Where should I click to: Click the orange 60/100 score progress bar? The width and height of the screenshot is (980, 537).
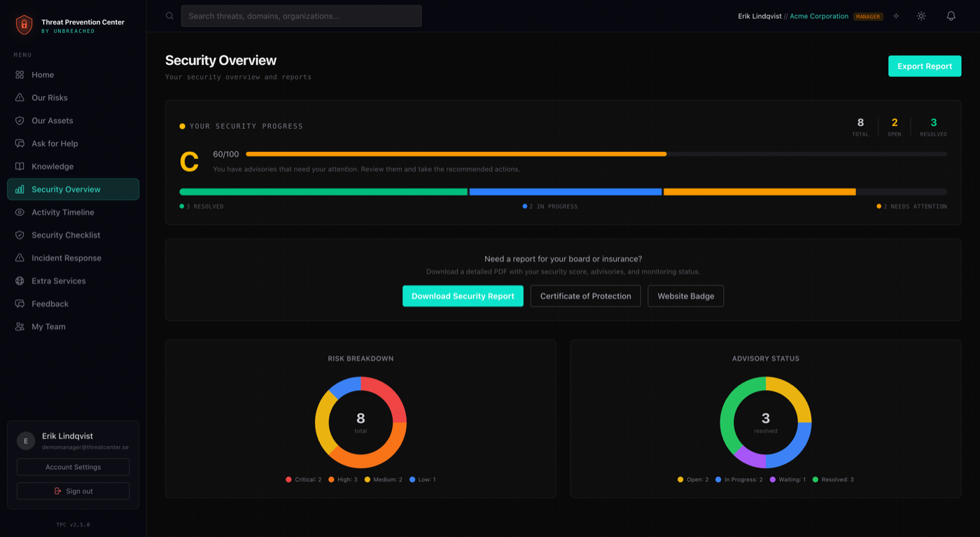458,154
